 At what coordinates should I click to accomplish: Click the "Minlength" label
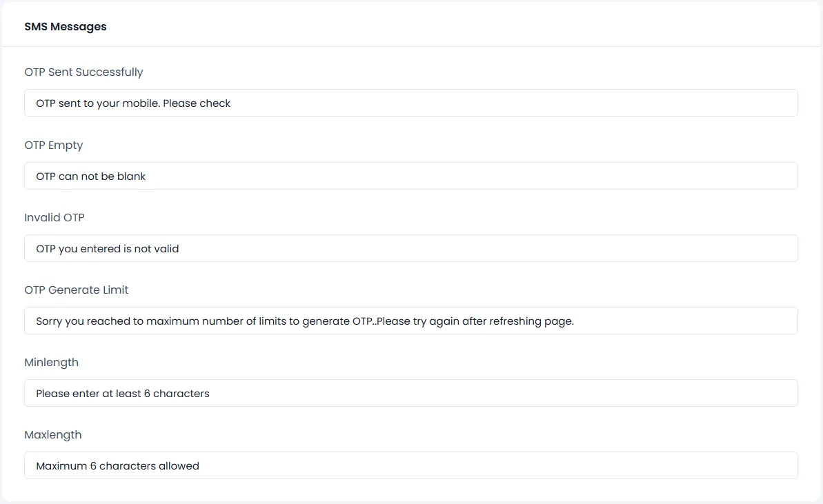(x=52, y=362)
